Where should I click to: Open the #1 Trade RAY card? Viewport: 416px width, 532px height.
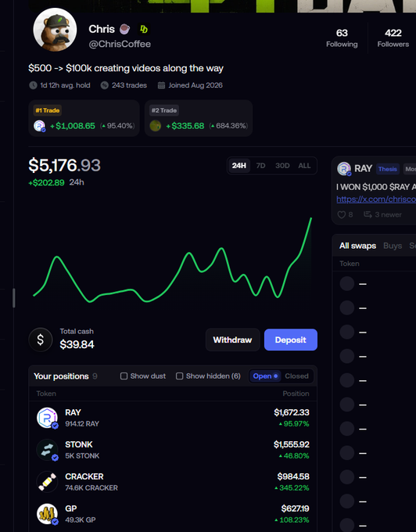pyautogui.click(x=84, y=118)
